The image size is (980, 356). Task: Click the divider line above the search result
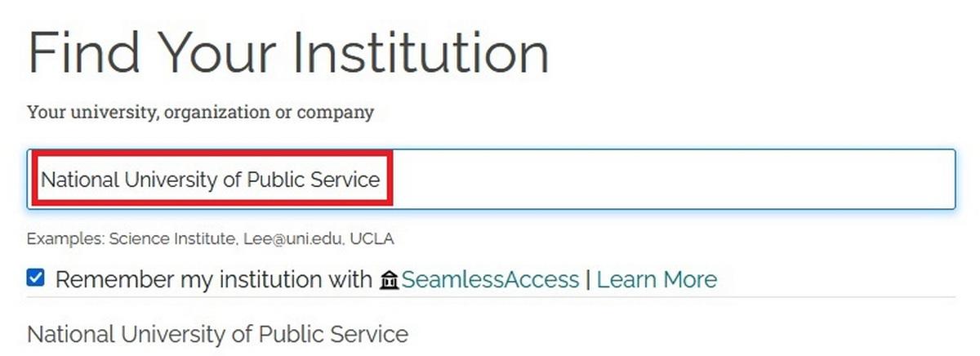point(491,297)
